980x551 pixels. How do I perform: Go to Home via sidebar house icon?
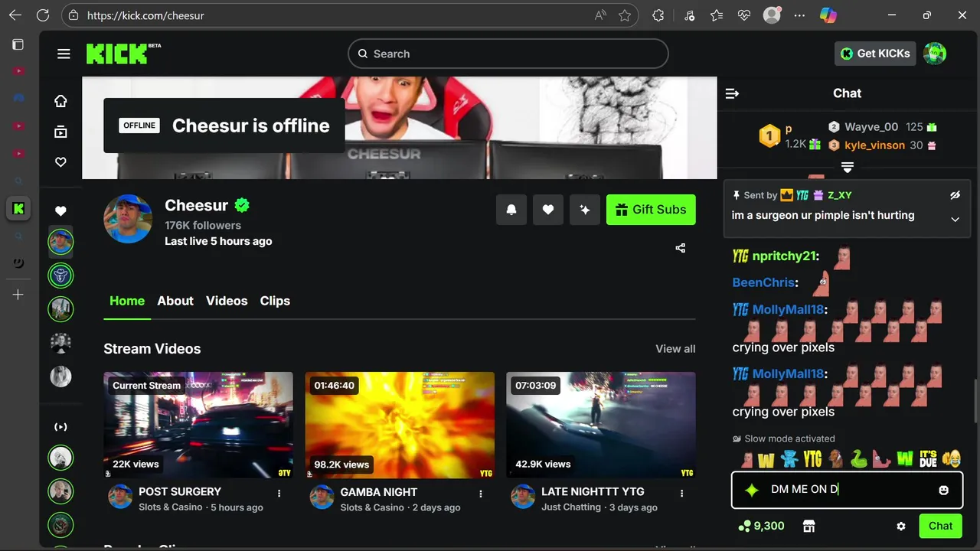coord(60,101)
